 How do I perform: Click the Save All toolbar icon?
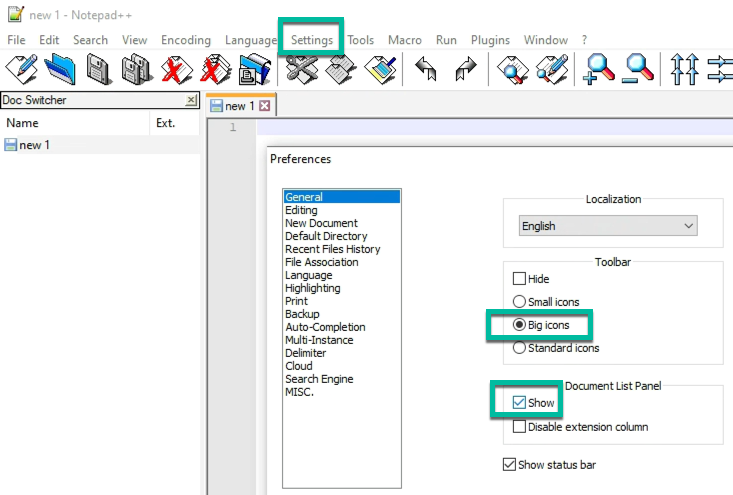click(136, 69)
